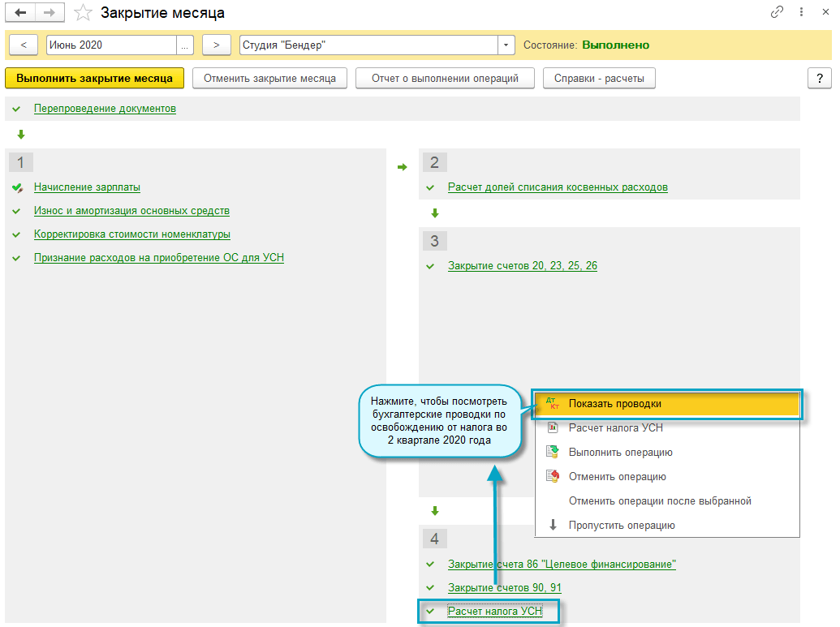Open Закрытие счетов 20, 23, 25, 26

point(523,266)
